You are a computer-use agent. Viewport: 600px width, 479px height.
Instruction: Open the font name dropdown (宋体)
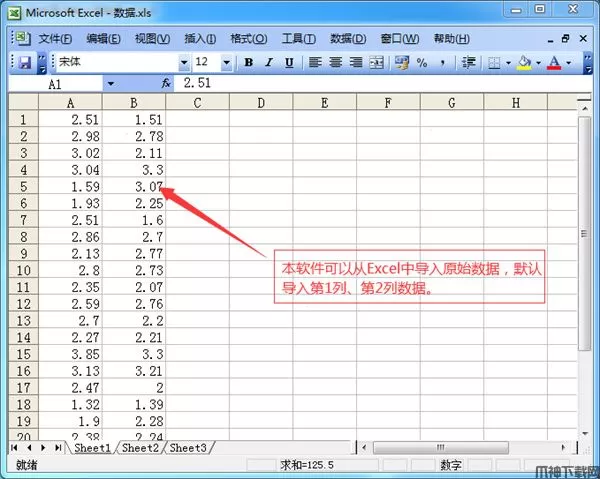(184, 62)
